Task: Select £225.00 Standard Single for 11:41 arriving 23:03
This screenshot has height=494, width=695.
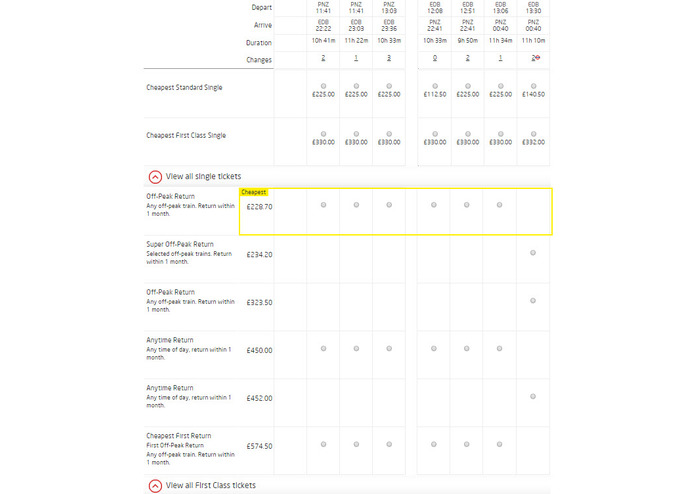Action: click(356, 86)
